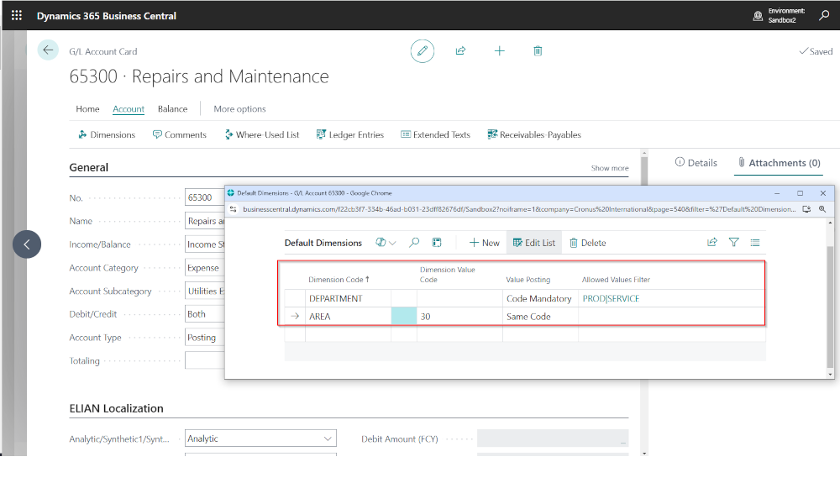Open More options menu
The width and height of the screenshot is (840, 504).
[239, 108]
